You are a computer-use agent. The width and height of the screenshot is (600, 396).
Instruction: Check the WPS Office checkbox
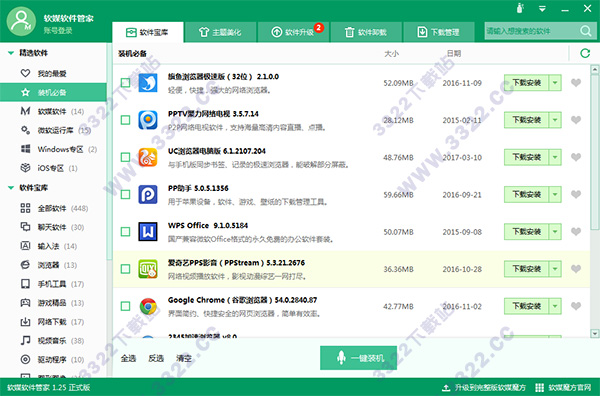pyautogui.click(x=126, y=231)
